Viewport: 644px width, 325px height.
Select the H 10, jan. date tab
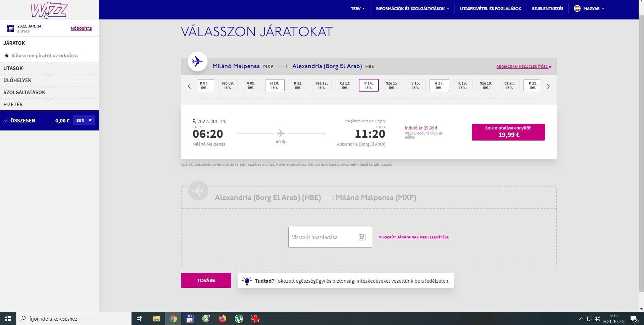pos(275,85)
